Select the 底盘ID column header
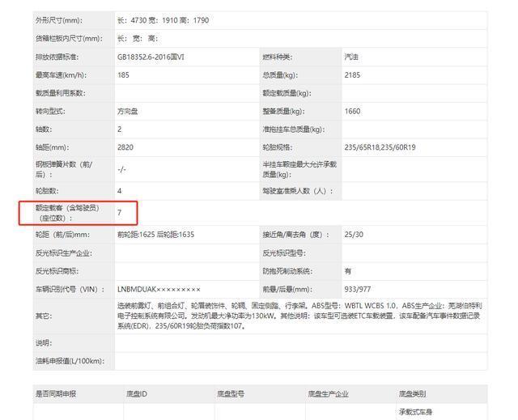Image resolution: width=518 pixels, height=420 pixels. [x=138, y=394]
